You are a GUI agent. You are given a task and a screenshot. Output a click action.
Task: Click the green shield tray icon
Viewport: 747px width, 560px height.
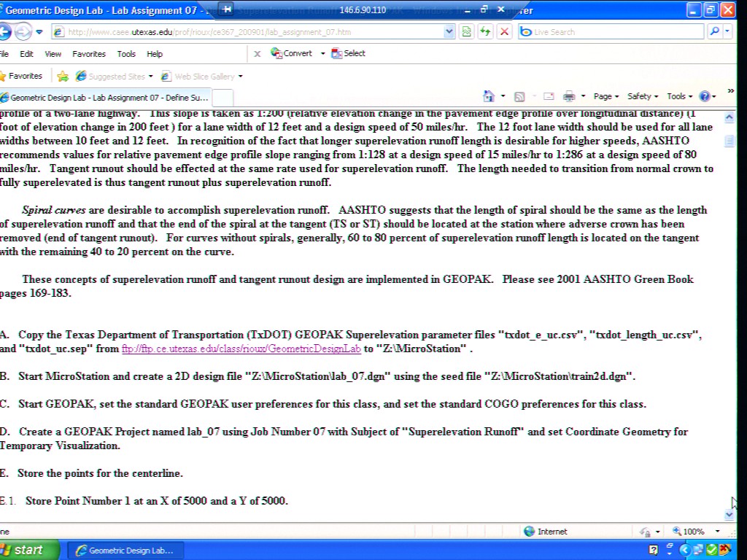point(712,551)
